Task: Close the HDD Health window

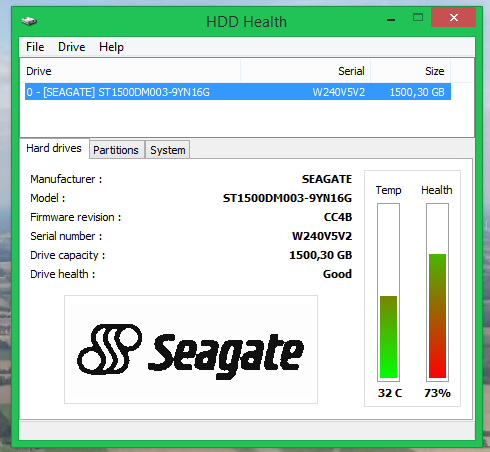Action: click(453, 17)
